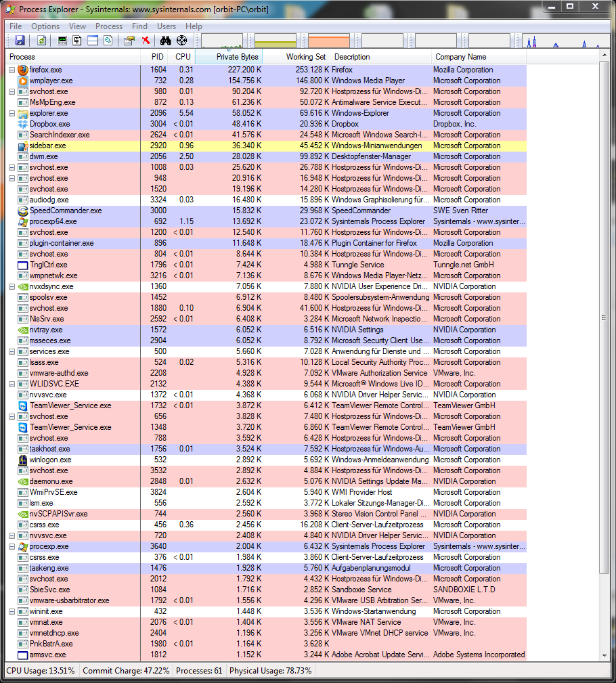Click the armsvc.exe icon
Image resolution: width=616 pixels, height=683 pixels.
tap(23, 655)
